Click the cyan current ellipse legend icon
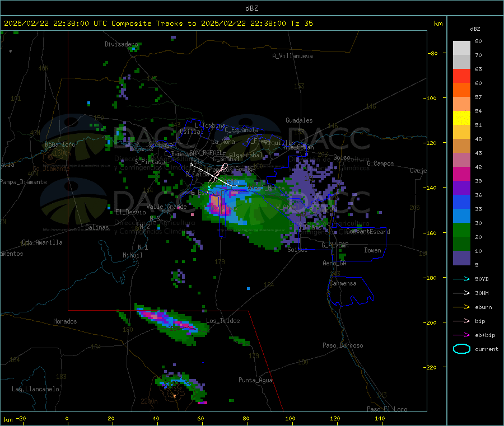Image resolution: width=504 pixels, height=426 pixels. [x=461, y=349]
